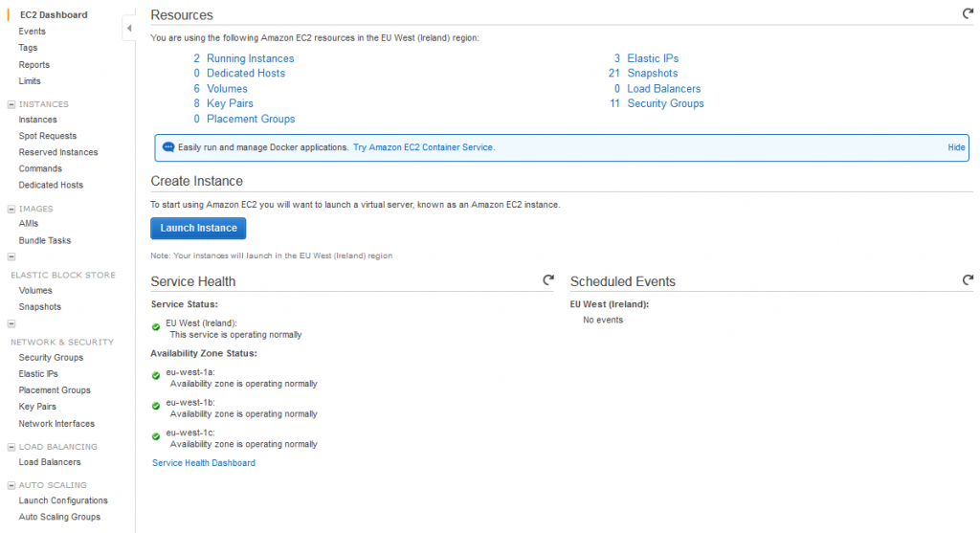Open the Running Instances resource link
980x533 pixels.
pos(250,58)
